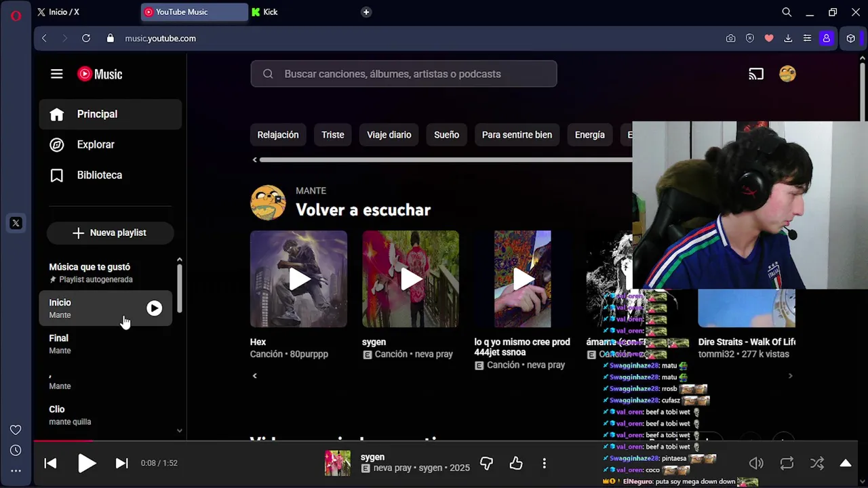The image size is (868, 488).
Task: Click the cast to device icon
Action: point(756,74)
